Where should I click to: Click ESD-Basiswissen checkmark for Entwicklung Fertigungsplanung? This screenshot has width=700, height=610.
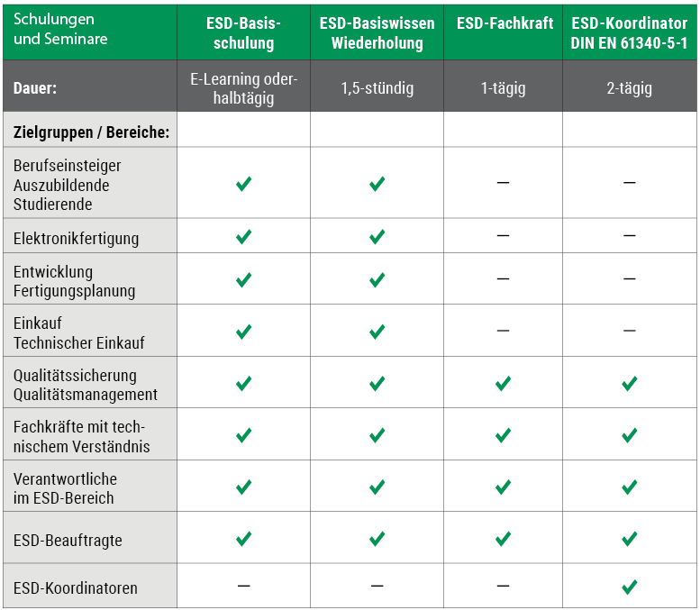coord(377,280)
